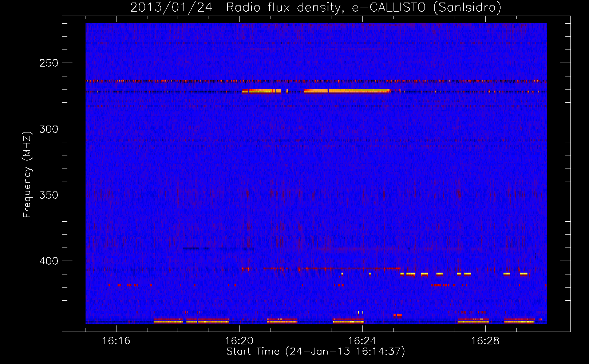Click the long orange emission band near 270 MHz
The height and width of the screenshot is (364, 589).
click(347, 91)
